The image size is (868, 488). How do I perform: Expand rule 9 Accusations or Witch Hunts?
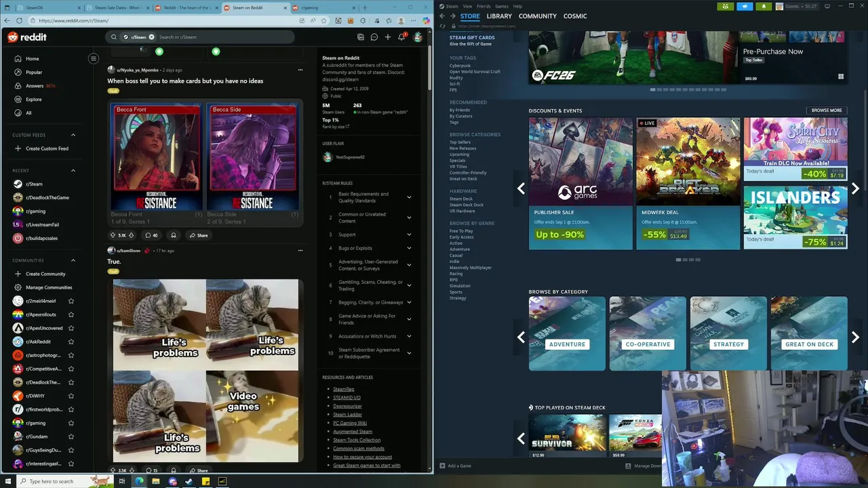[x=409, y=336]
